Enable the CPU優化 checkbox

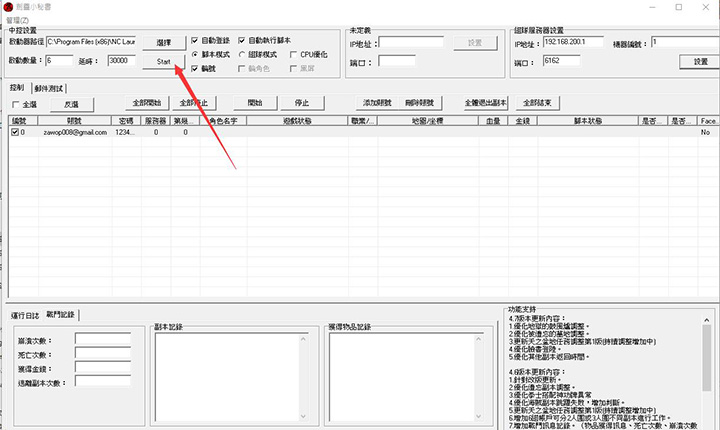(x=292, y=54)
